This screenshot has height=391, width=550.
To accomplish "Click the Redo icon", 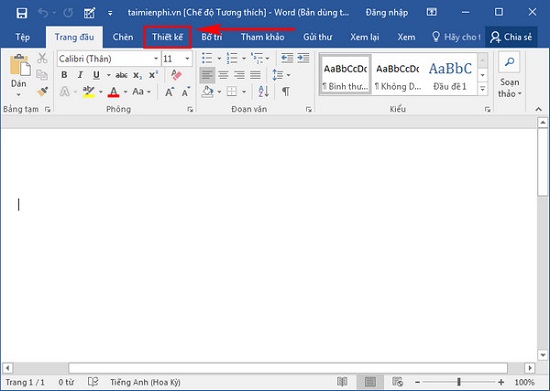I will click(68, 13).
